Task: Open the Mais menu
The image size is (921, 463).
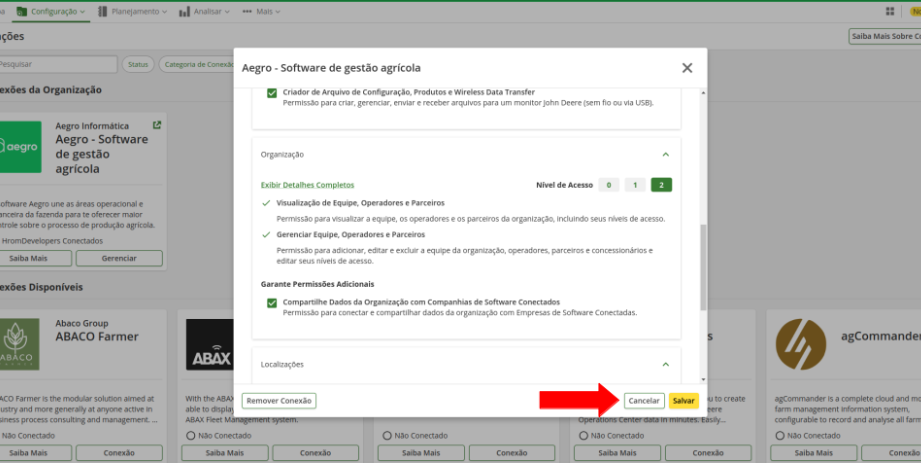Action: (x=262, y=12)
